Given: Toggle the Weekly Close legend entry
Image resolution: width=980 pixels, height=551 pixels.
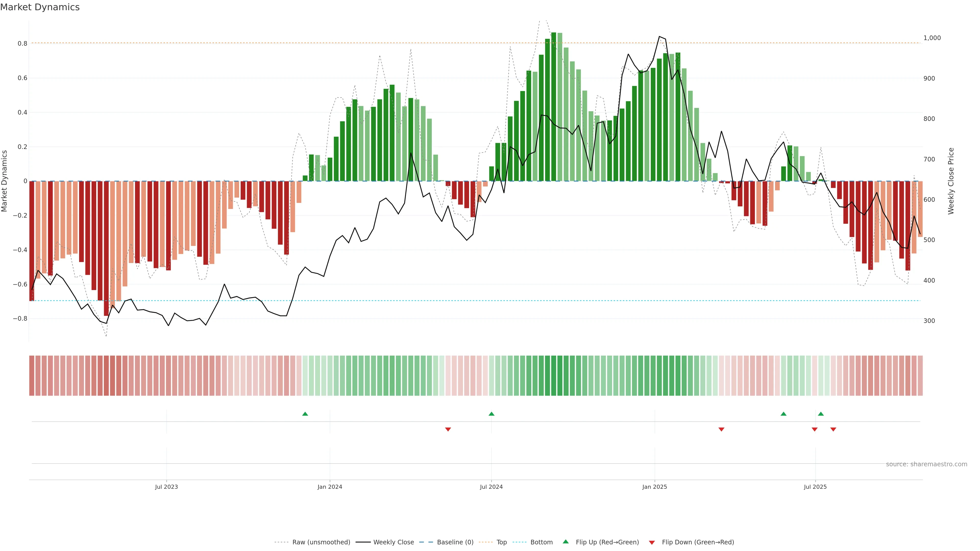Looking at the screenshot, I should (393, 542).
